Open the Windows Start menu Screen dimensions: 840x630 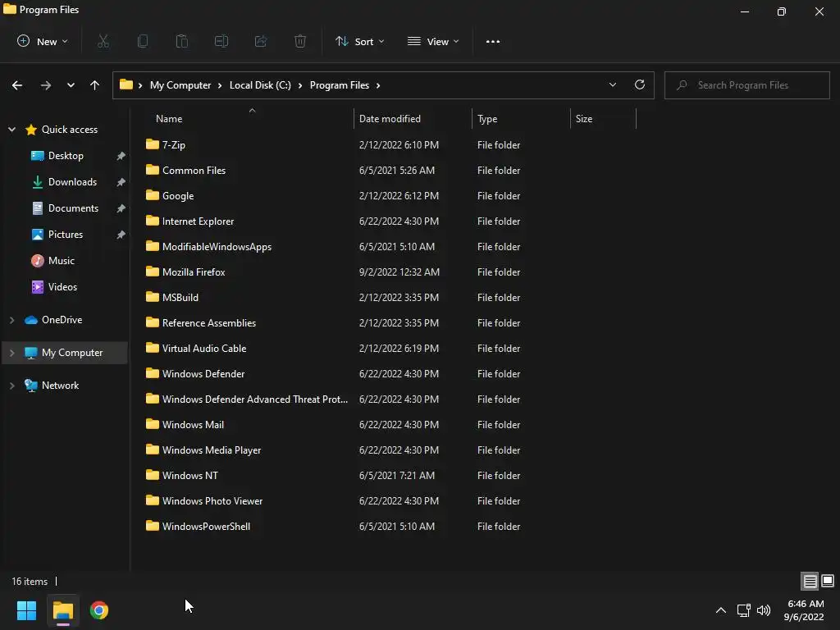(x=26, y=610)
